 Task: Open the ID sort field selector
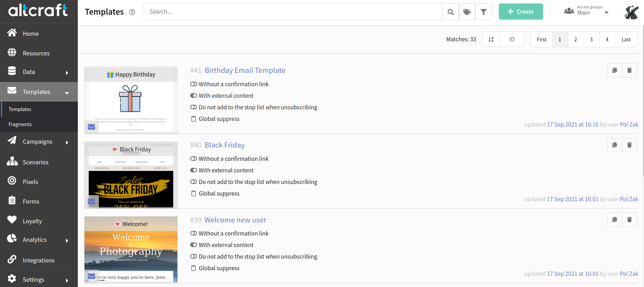pos(512,39)
